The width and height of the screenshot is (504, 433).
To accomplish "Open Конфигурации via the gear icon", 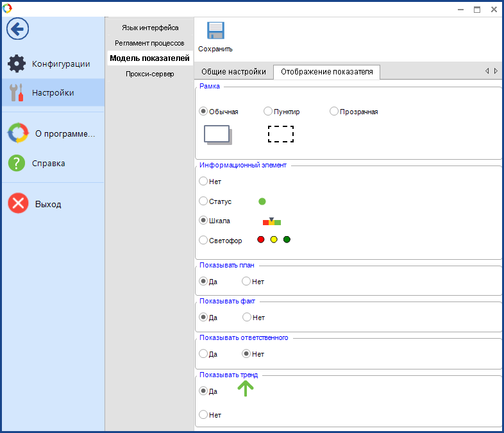I will (17, 64).
